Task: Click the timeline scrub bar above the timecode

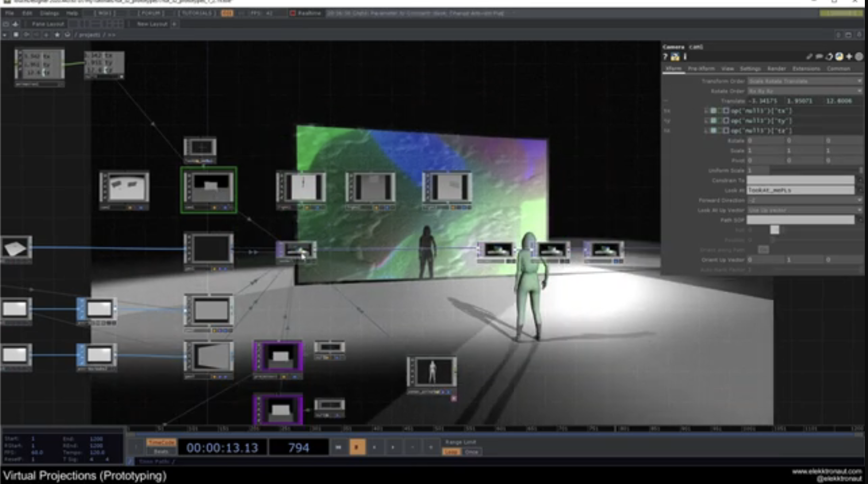Action: (x=496, y=433)
